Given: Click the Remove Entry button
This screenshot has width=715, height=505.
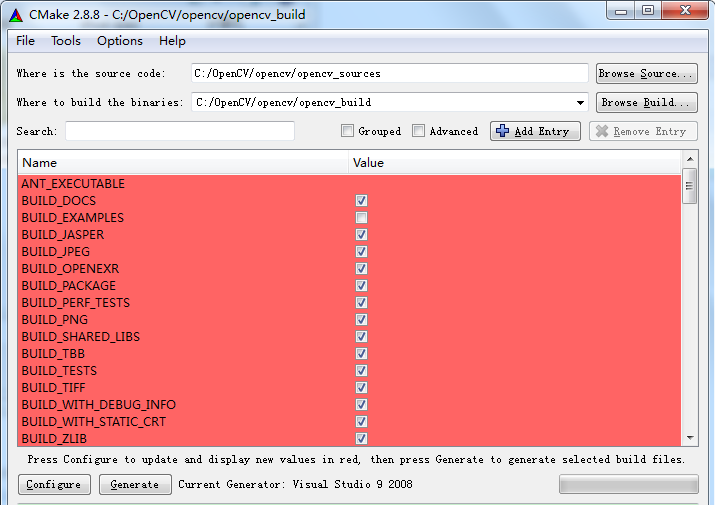Looking at the screenshot, I should (x=643, y=131).
